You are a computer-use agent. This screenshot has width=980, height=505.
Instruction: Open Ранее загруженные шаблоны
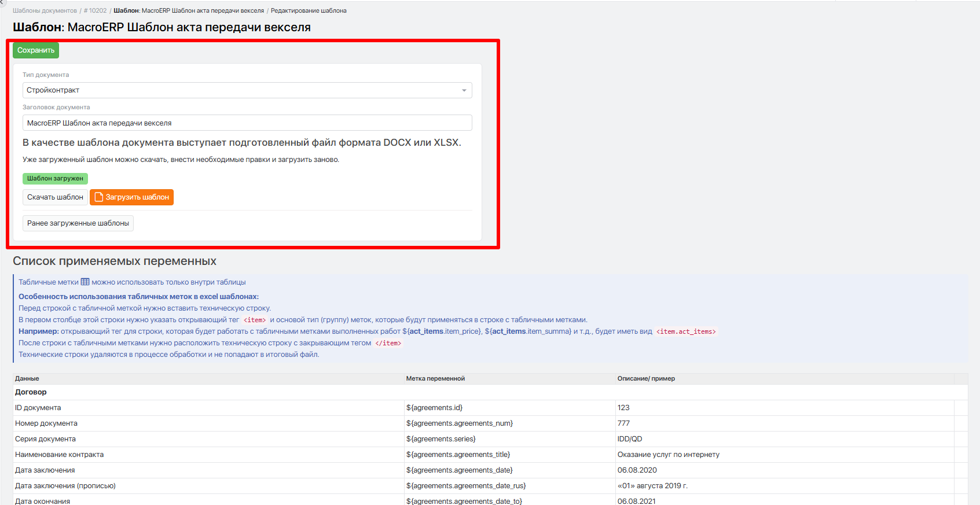tap(78, 223)
